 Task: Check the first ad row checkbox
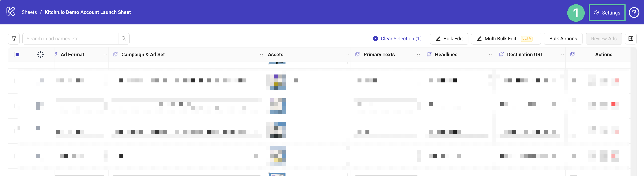tap(16, 81)
